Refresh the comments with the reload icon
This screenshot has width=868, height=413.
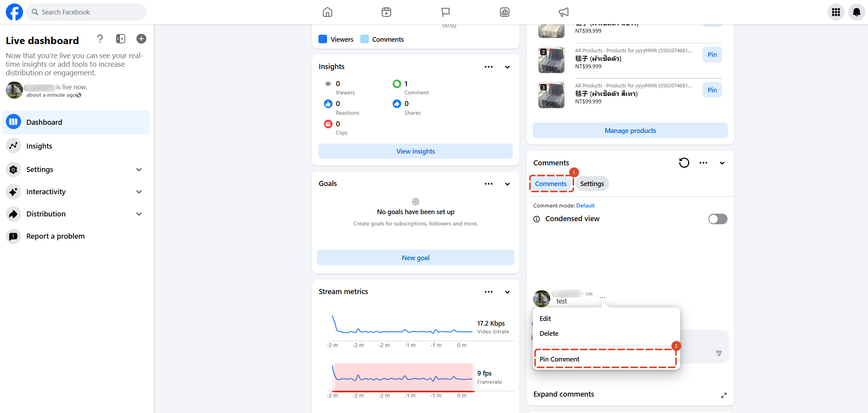coord(684,163)
